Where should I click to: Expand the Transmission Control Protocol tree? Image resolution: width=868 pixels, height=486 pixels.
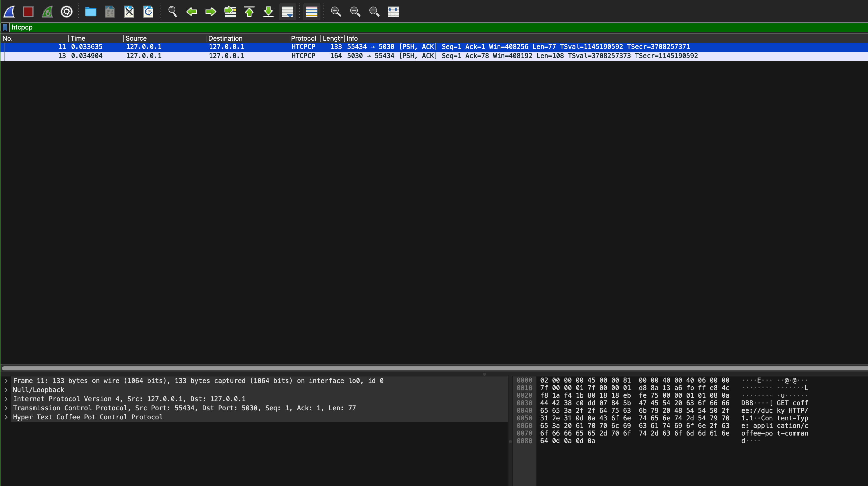(6, 408)
